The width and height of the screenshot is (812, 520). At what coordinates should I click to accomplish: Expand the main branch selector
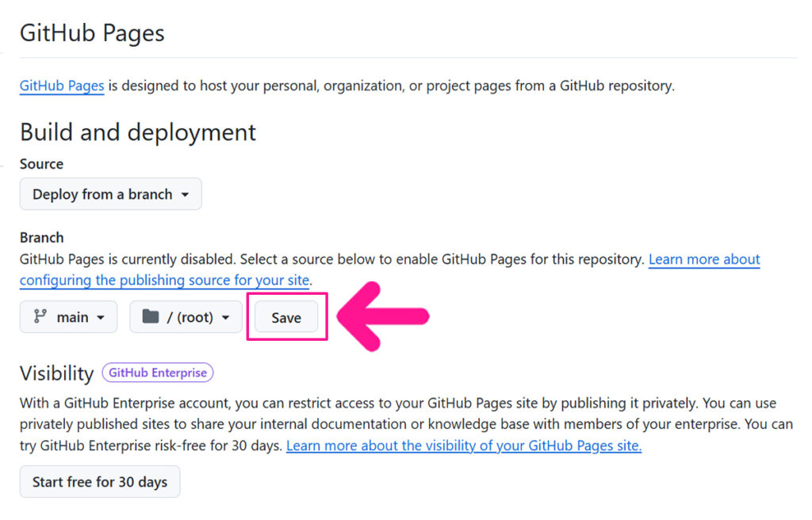(x=68, y=317)
